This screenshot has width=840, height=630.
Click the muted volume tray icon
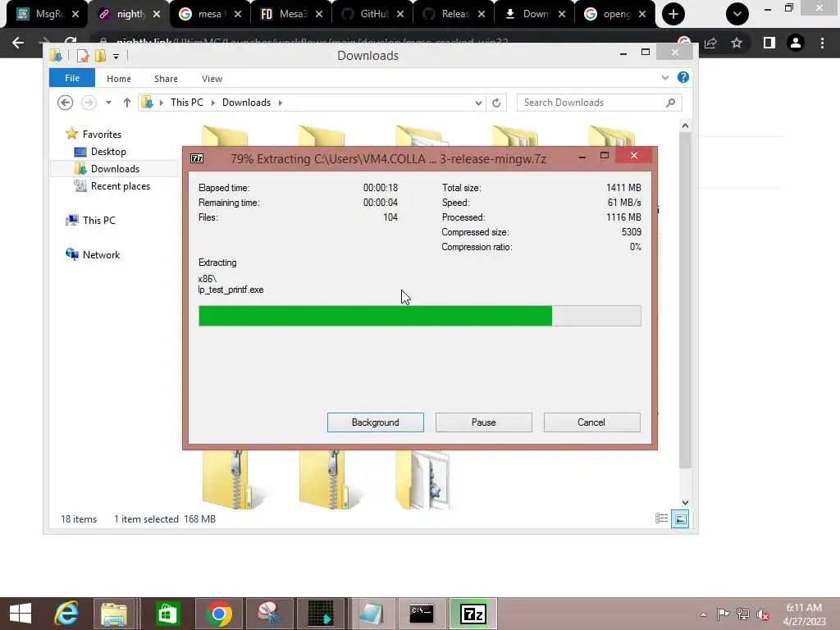[762, 614]
